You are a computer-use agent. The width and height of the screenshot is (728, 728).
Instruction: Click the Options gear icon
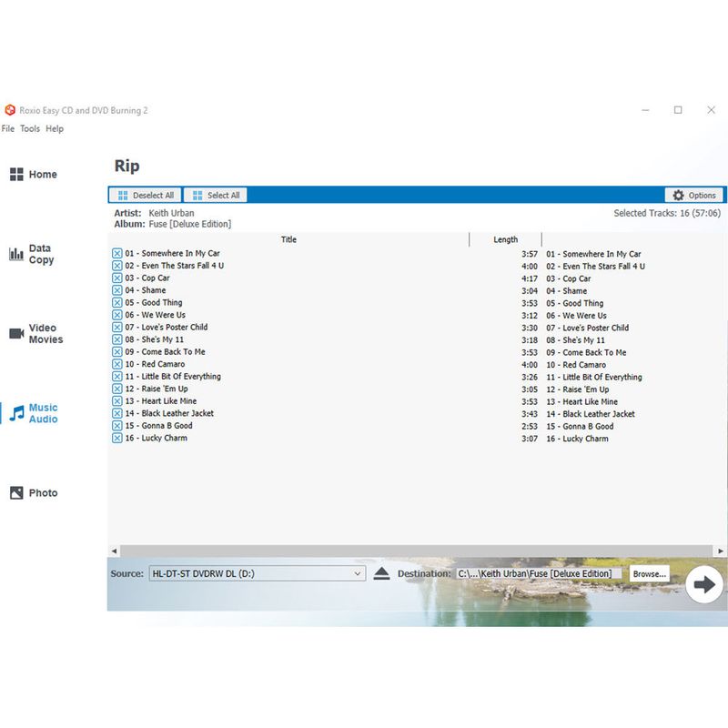click(x=678, y=195)
